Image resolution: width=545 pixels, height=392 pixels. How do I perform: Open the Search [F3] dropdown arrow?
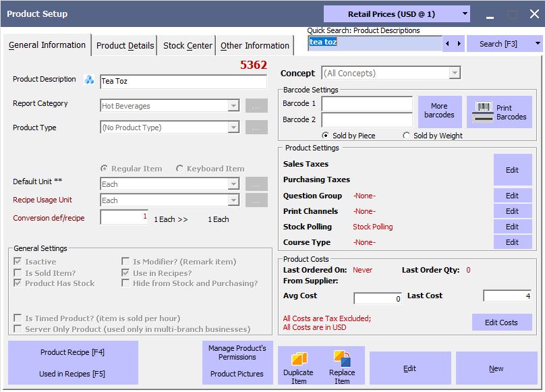tap(538, 43)
